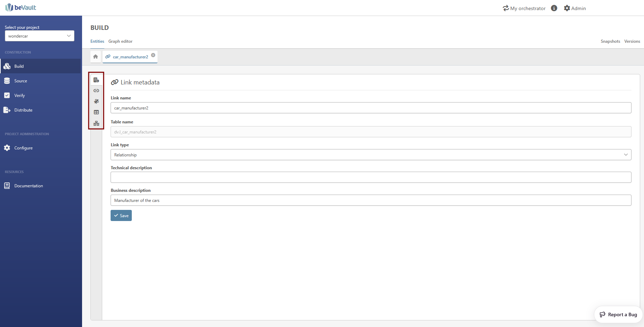Close the car_manufacturer2 tab
Viewport: 644px width, 327px height.
coord(153,55)
